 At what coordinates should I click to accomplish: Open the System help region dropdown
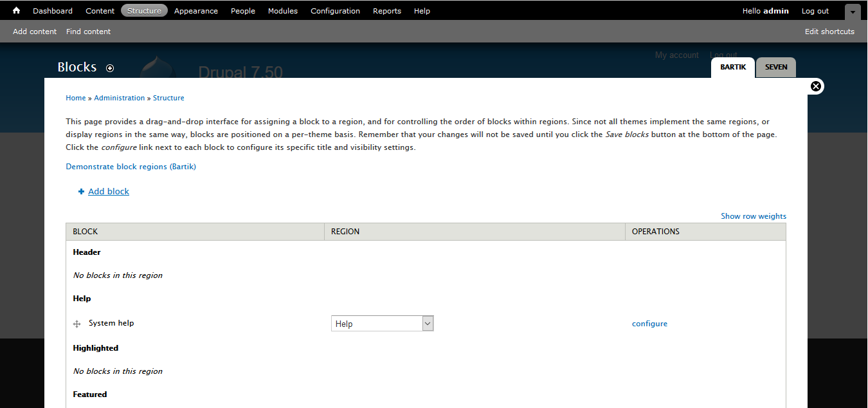tap(383, 324)
